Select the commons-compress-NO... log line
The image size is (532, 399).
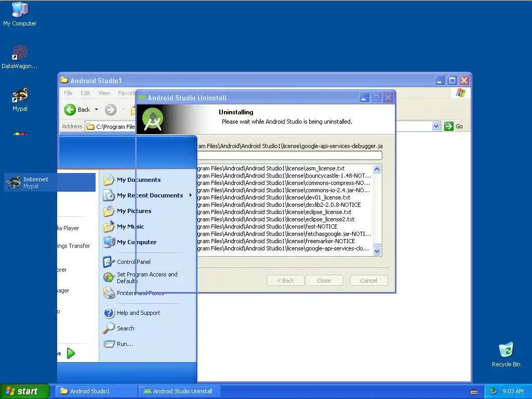284,183
